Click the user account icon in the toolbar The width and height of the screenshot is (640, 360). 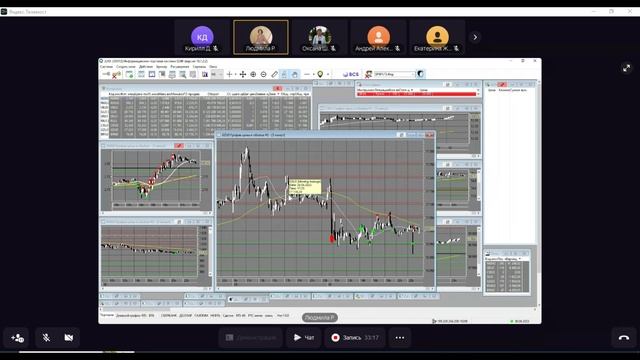tap(368, 74)
